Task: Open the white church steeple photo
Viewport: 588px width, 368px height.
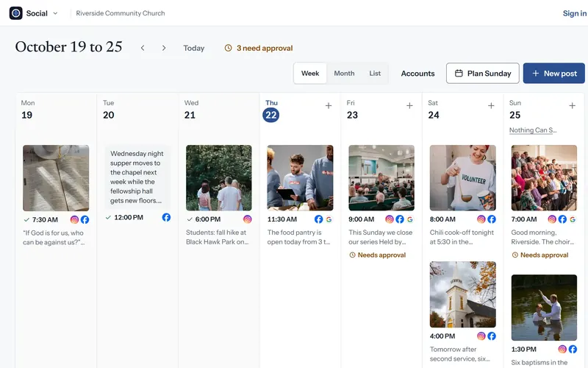Action: coord(463,294)
